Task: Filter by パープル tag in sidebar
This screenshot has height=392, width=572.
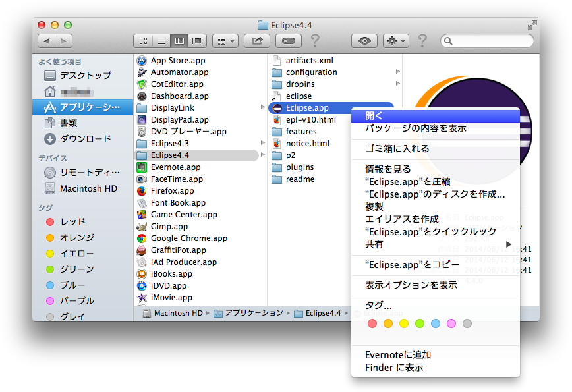Action: point(83,301)
